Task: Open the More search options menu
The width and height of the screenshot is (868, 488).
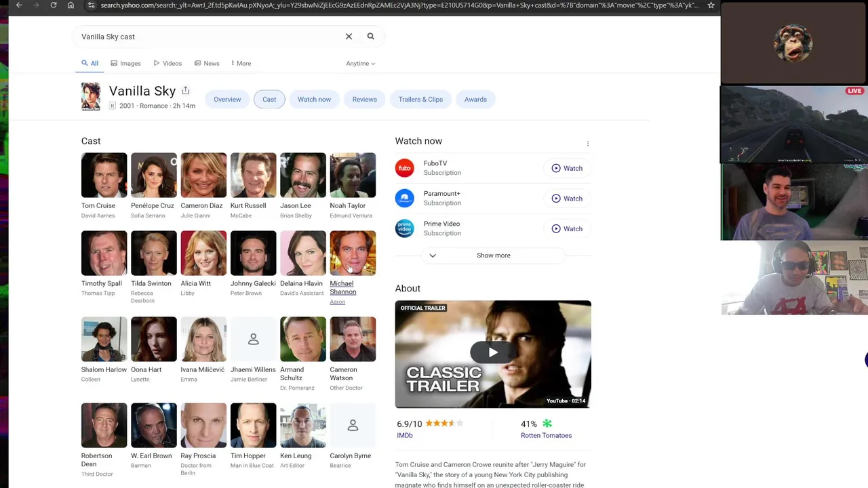Action: pyautogui.click(x=241, y=64)
